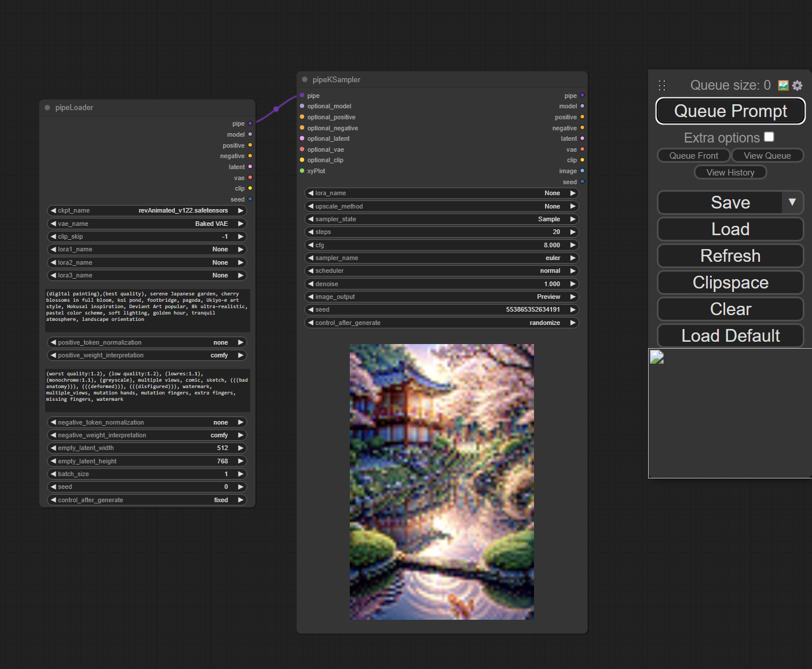Click the right arrow on ckpt_name widget

(241, 210)
